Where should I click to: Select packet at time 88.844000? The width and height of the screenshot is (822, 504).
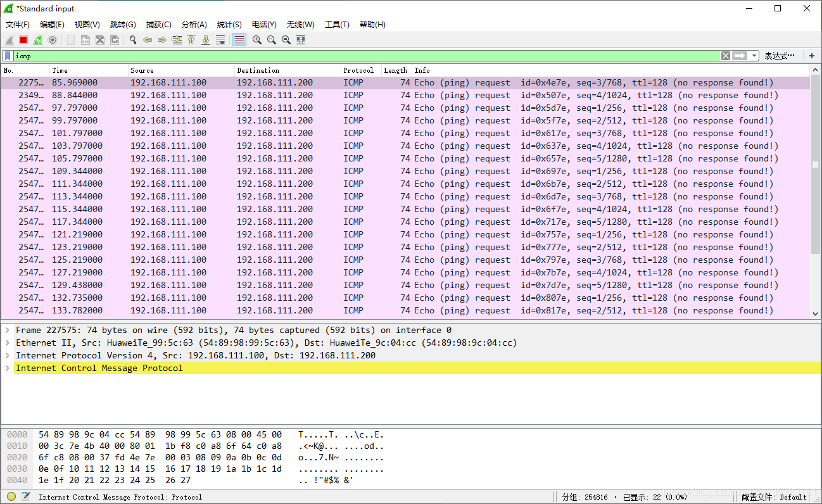click(405, 95)
